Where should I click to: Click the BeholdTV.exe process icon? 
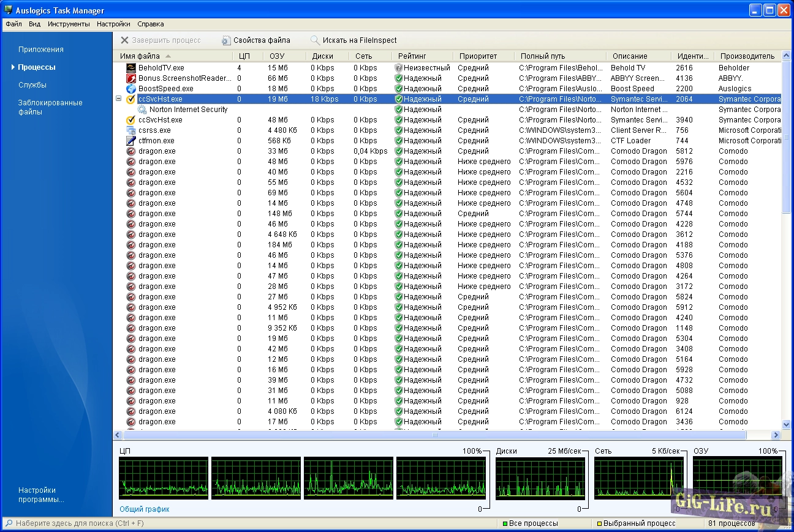tap(130, 68)
